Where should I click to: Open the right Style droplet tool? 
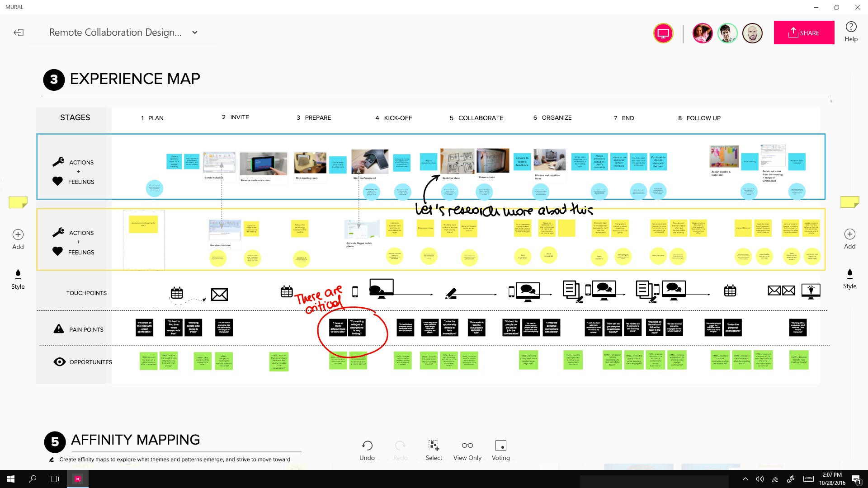click(x=849, y=273)
